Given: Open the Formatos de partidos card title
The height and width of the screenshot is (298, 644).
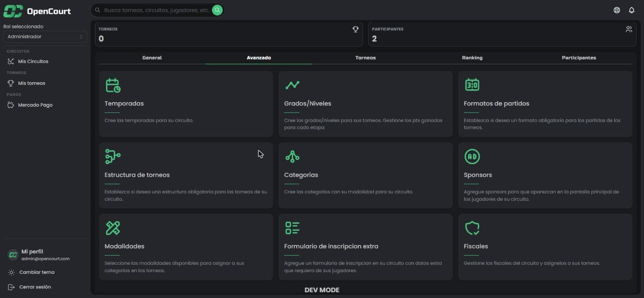Looking at the screenshot, I should (x=496, y=103).
